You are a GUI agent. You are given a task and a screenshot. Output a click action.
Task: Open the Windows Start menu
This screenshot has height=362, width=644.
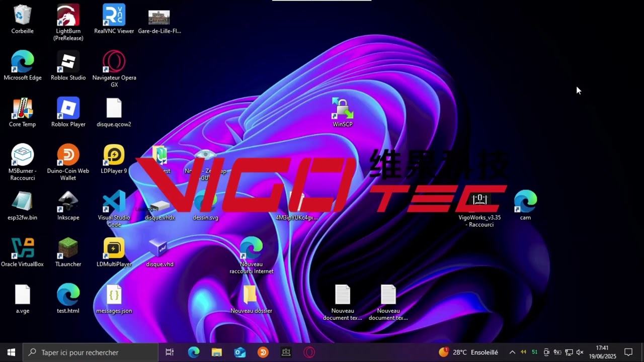click(x=11, y=352)
